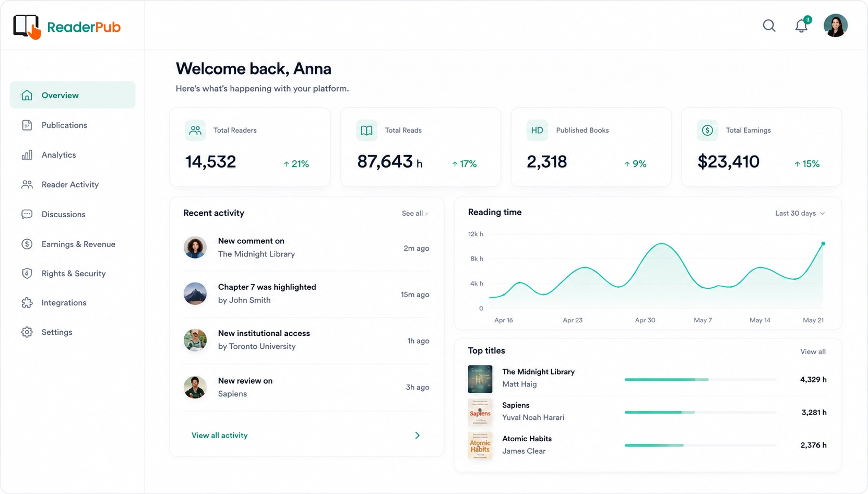Click the Overview home icon
The width and height of the screenshot is (868, 494).
pos(27,95)
